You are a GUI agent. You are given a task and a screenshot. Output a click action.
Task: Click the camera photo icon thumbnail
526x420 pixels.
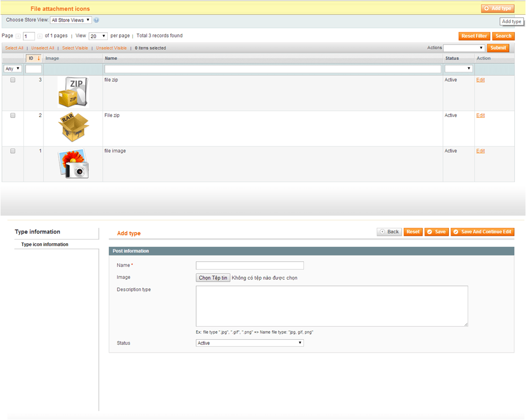pos(73,164)
